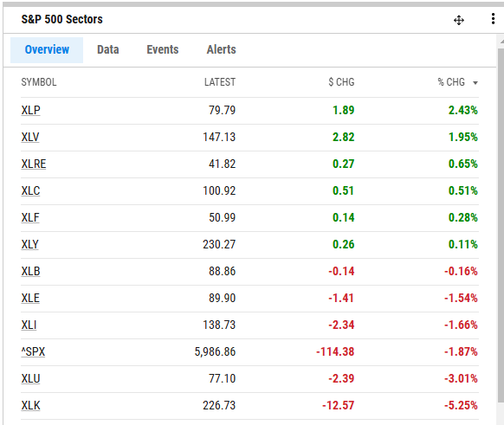Open the XLU symbol link
Image resolution: width=504 pixels, height=425 pixels.
[31, 378]
